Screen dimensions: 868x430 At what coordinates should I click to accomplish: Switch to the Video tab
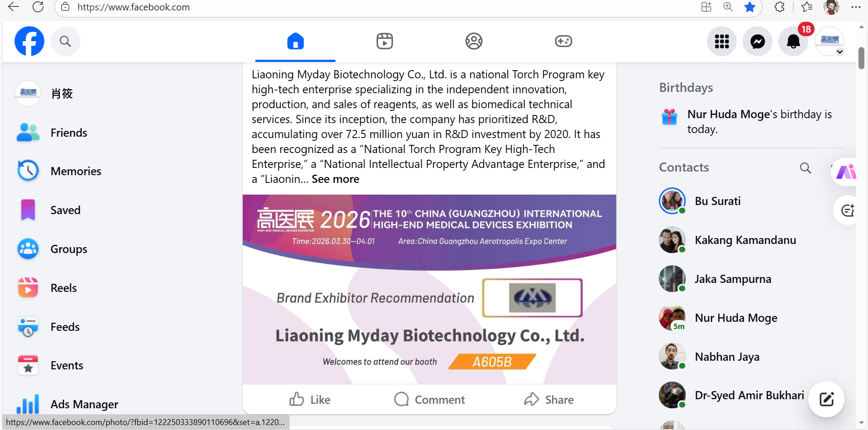[x=384, y=41]
